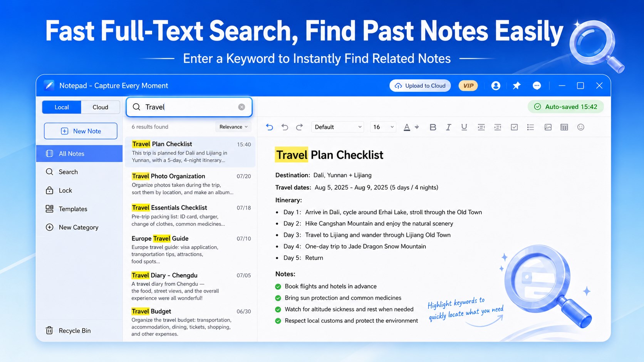Click the star pin icon in the title bar
The width and height of the screenshot is (644, 362).
click(x=517, y=86)
